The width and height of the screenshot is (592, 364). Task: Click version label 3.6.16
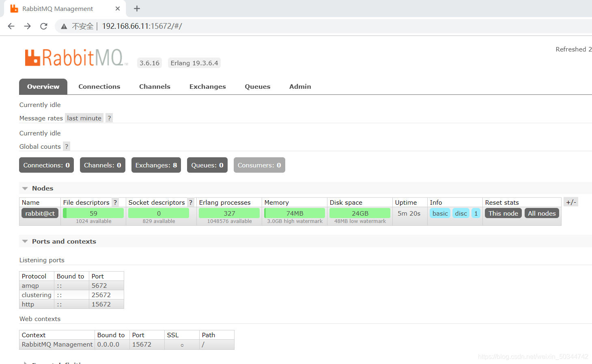pyautogui.click(x=150, y=63)
